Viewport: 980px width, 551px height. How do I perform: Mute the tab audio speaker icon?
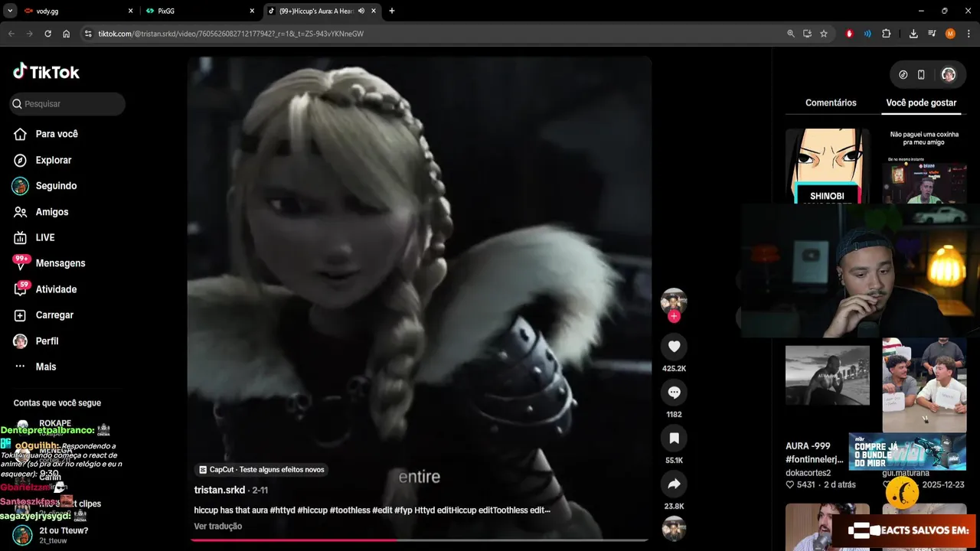361,11
